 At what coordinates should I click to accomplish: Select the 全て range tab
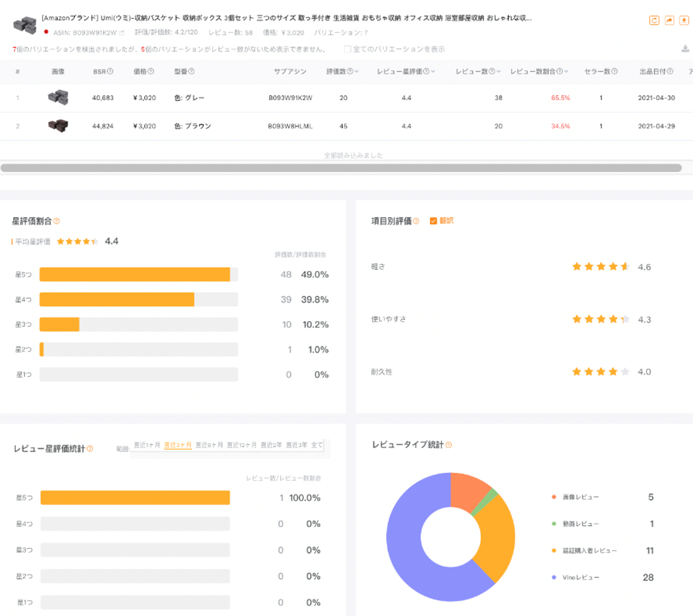point(317,445)
